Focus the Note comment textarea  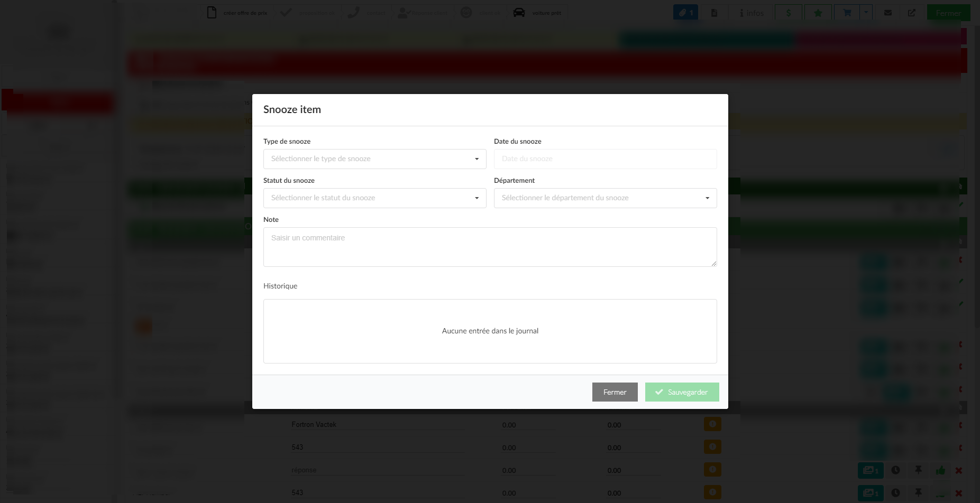490,247
